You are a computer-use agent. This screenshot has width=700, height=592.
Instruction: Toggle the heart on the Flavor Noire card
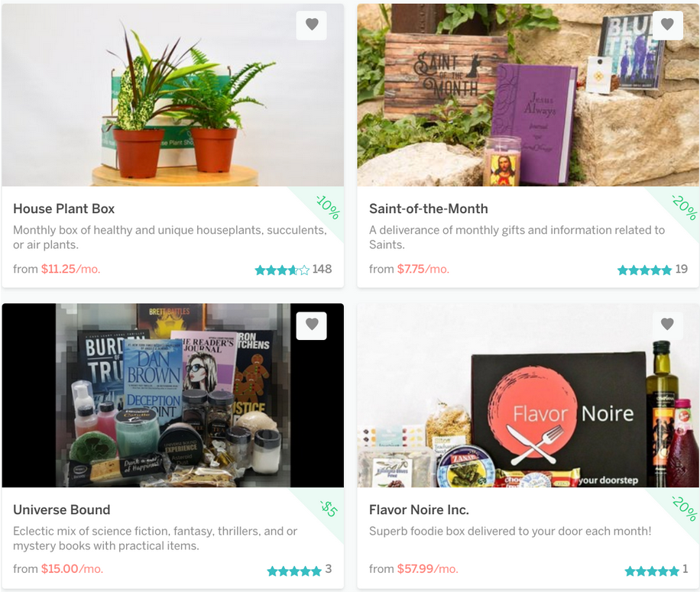coord(667,325)
